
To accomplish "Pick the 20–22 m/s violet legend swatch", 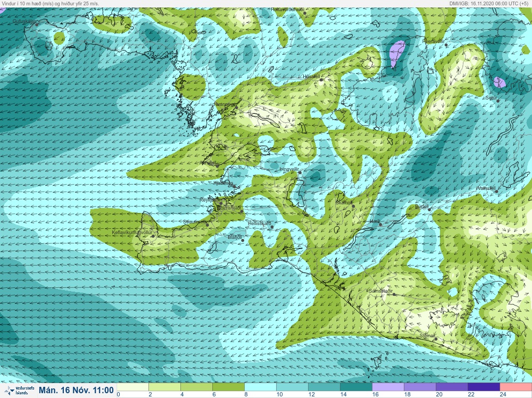I will (452, 387).
